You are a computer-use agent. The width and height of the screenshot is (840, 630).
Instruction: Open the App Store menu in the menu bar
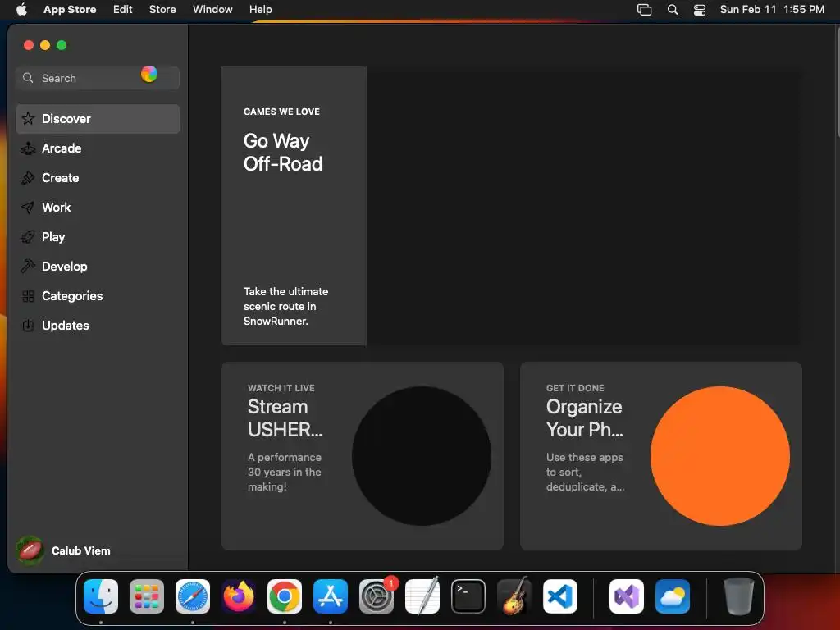[70, 9]
